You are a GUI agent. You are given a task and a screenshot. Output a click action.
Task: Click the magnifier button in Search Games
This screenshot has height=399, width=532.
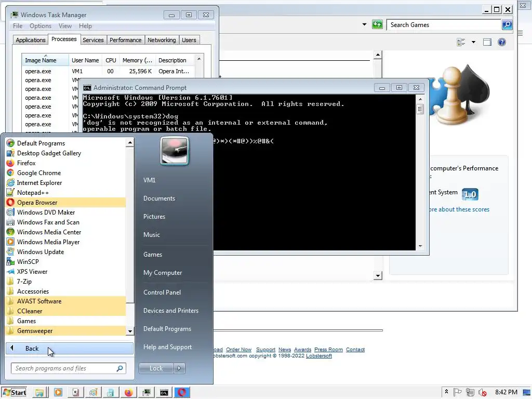click(x=507, y=24)
